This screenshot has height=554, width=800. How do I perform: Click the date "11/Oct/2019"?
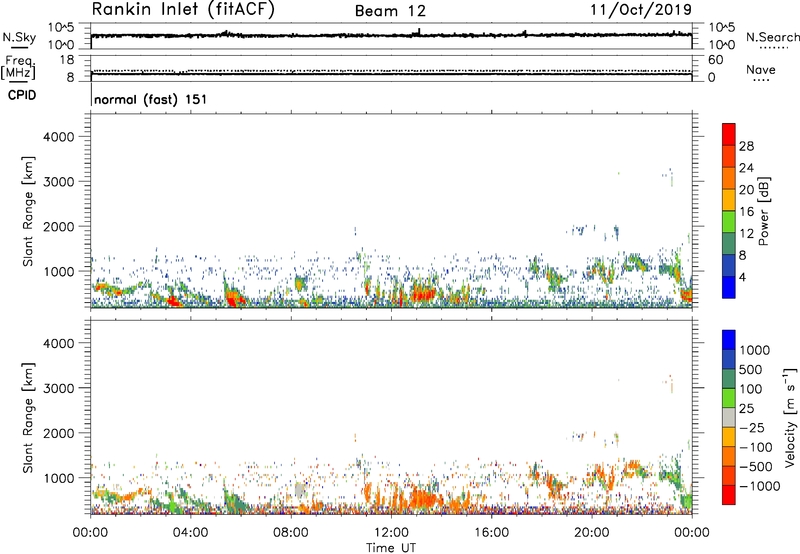[x=641, y=10]
